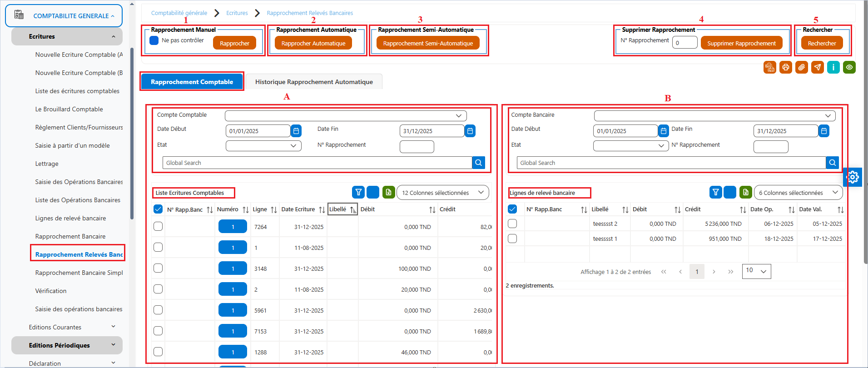Open the Compte Comptable dropdown
This screenshot has width=868, height=368.
click(x=346, y=115)
